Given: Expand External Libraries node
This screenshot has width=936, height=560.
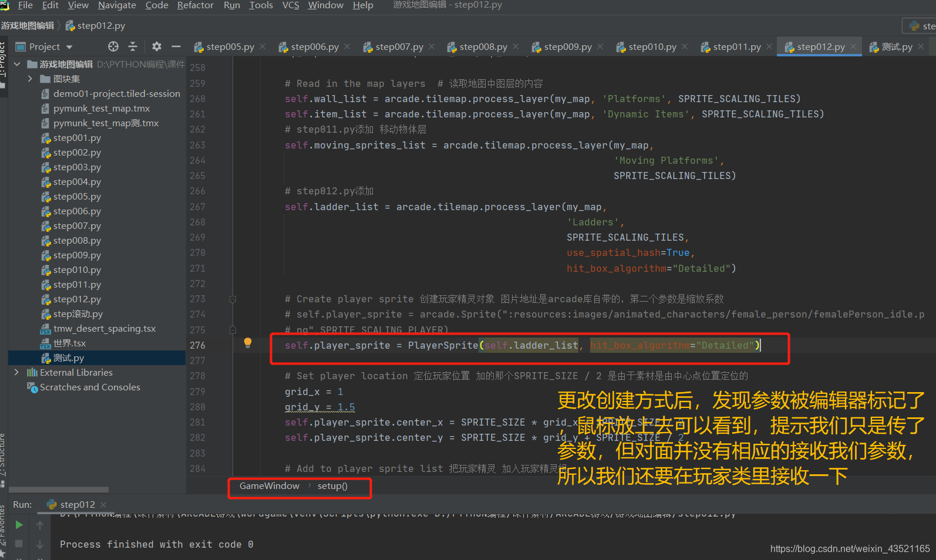Looking at the screenshot, I should 16,372.
